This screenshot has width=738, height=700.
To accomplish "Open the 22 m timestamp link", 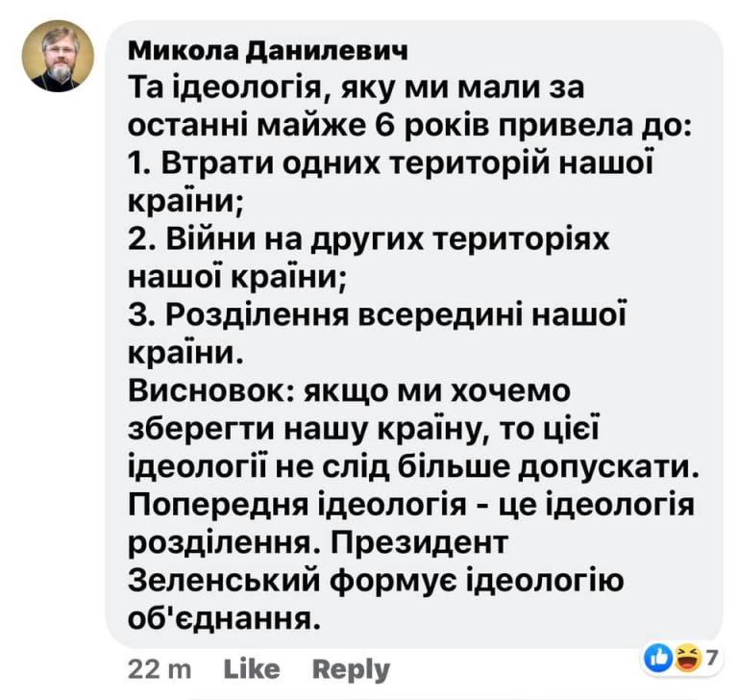I will click(x=160, y=669).
